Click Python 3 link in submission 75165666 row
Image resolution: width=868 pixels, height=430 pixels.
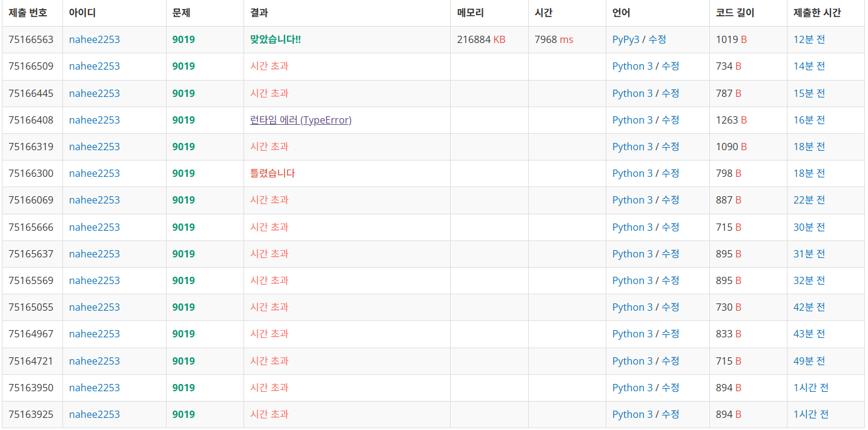[x=632, y=227]
